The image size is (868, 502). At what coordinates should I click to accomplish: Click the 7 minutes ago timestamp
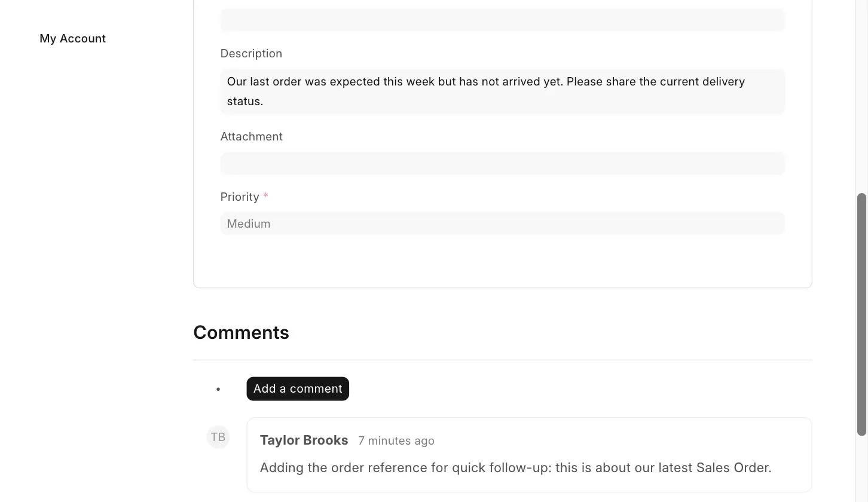(x=396, y=441)
